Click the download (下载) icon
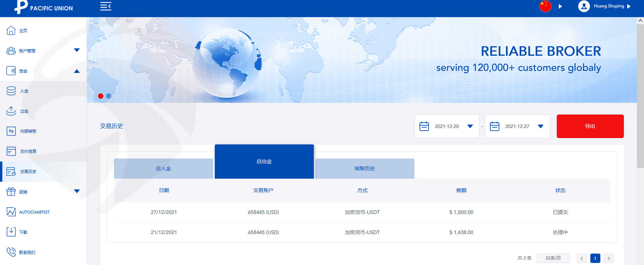 click(x=11, y=232)
